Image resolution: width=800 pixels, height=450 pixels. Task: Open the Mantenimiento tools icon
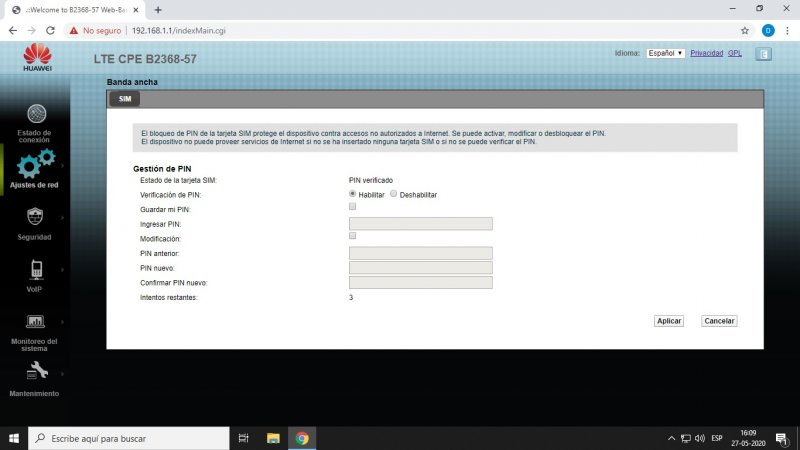point(37,372)
